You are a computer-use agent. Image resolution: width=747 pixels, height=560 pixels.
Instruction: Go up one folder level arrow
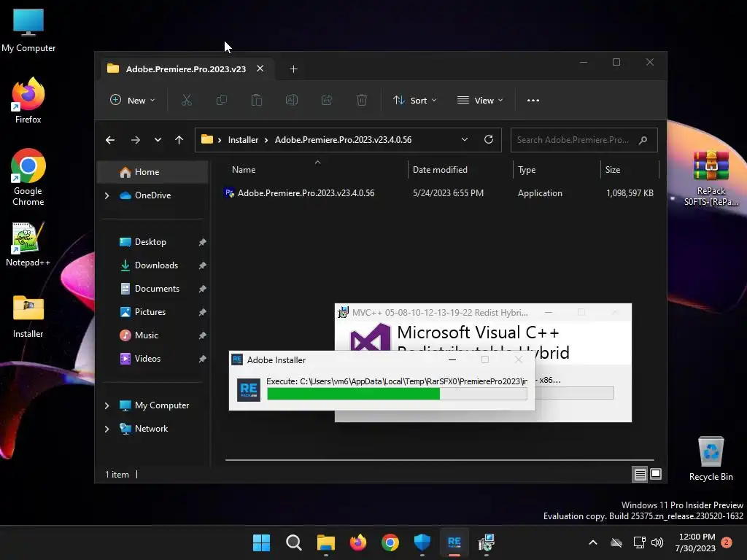click(179, 140)
